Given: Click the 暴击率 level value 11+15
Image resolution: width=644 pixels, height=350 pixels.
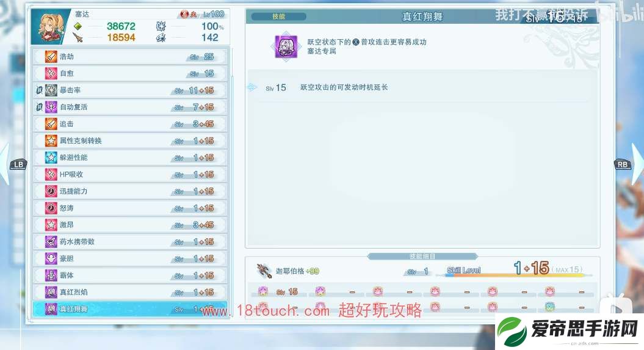Looking at the screenshot, I should pos(201,90).
